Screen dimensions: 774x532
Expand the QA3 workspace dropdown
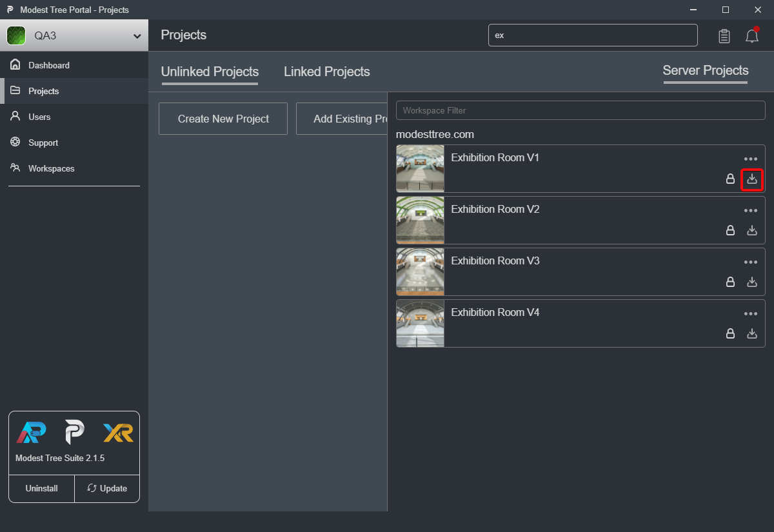click(137, 36)
